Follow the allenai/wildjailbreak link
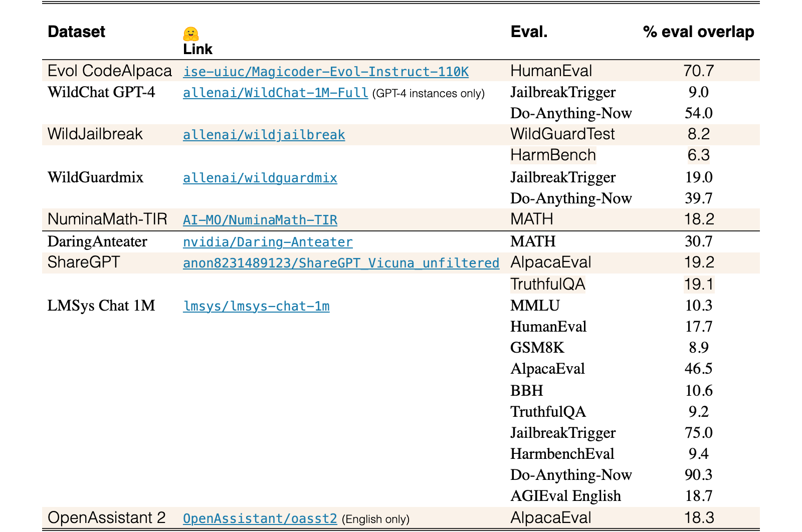 pos(264,135)
